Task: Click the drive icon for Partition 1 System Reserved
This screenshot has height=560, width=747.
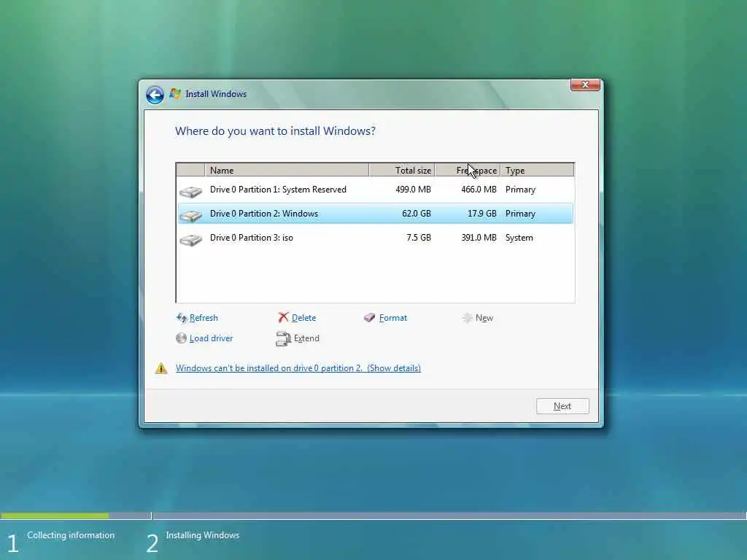Action: click(x=190, y=192)
